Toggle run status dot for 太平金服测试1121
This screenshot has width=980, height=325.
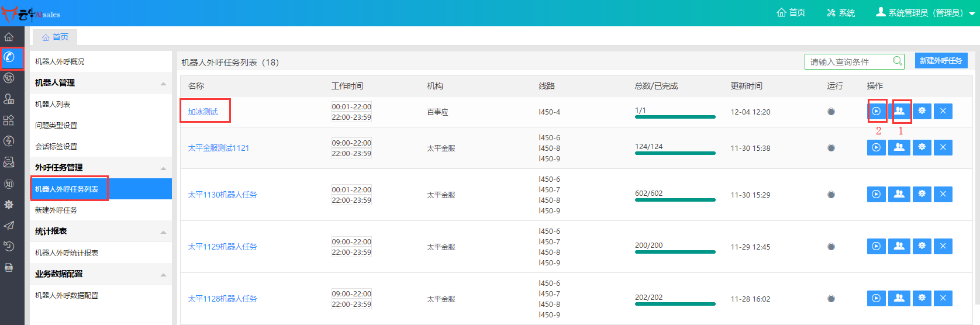(x=831, y=148)
